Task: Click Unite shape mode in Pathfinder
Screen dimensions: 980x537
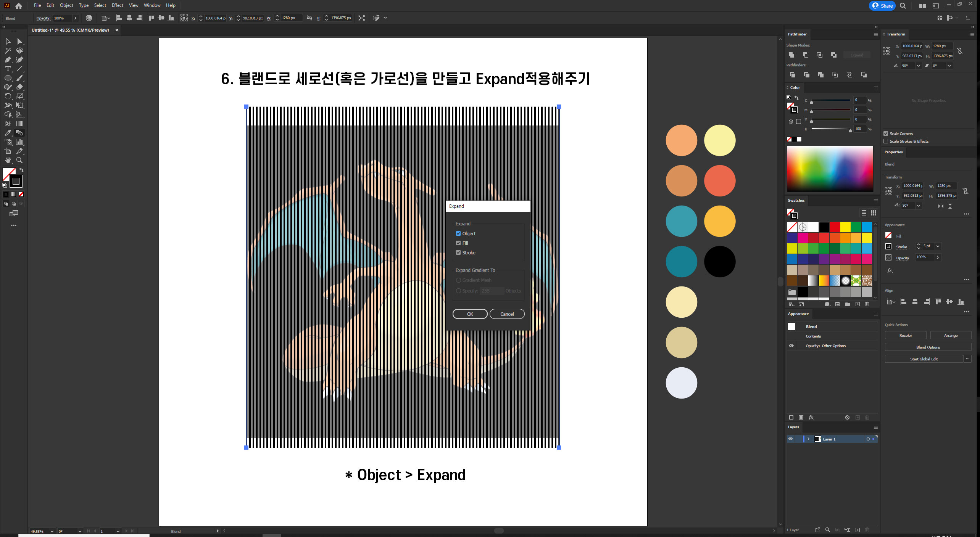Action: coord(791,55)
